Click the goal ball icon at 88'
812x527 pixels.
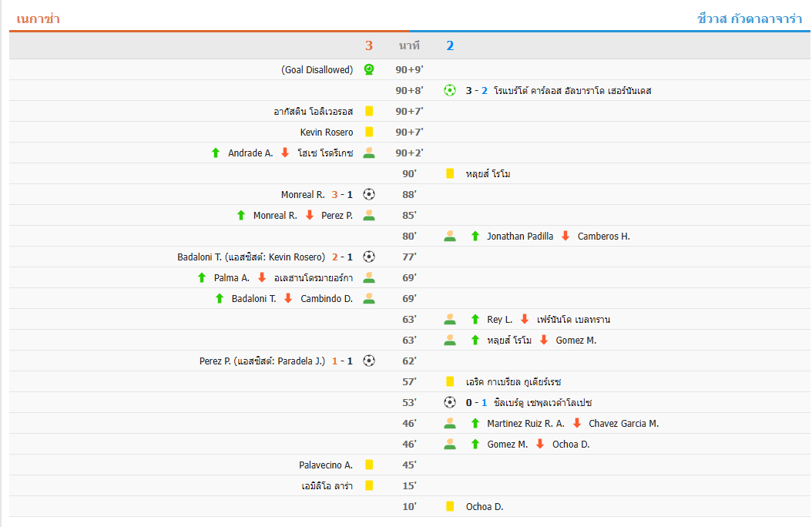pos(369,194)
